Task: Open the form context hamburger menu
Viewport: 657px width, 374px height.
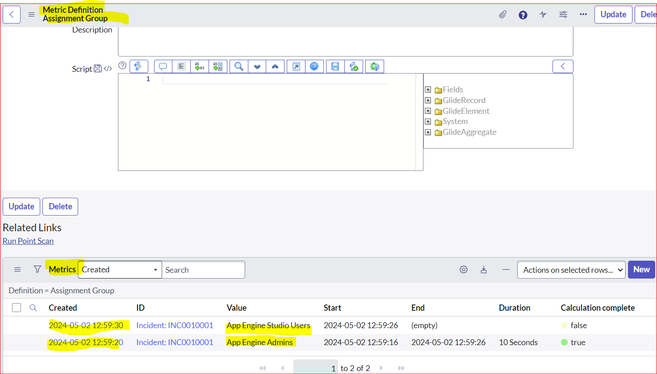Action: [x=31, y=15]
